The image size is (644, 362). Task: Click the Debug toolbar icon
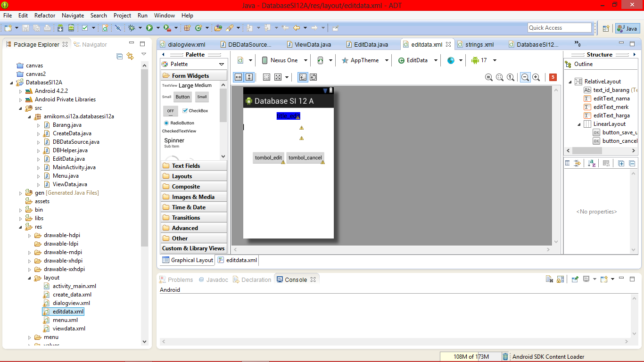pos(131,28)
